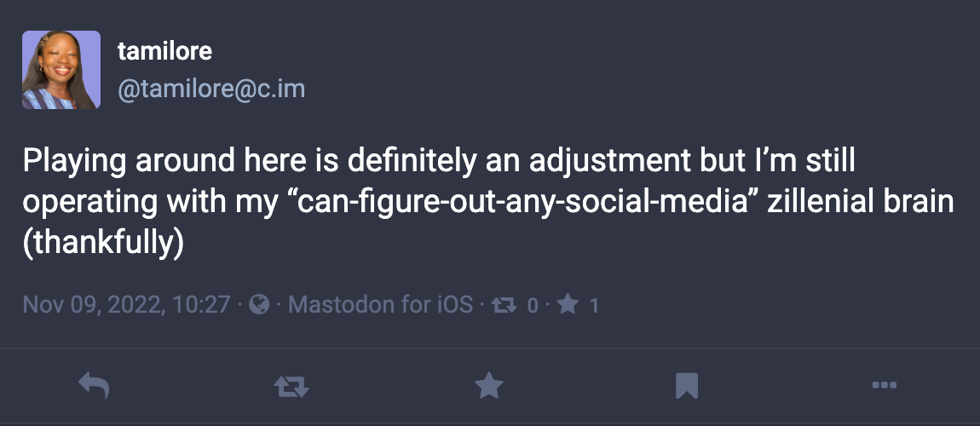The width and height of the screenshot is (980, 426).
Task: Click the phrase "Playing around here"
Action: (x=130, y=161)
